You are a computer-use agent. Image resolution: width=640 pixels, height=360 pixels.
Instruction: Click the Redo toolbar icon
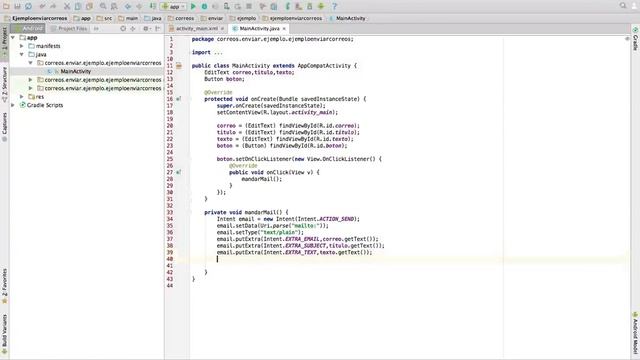point(53,6)
